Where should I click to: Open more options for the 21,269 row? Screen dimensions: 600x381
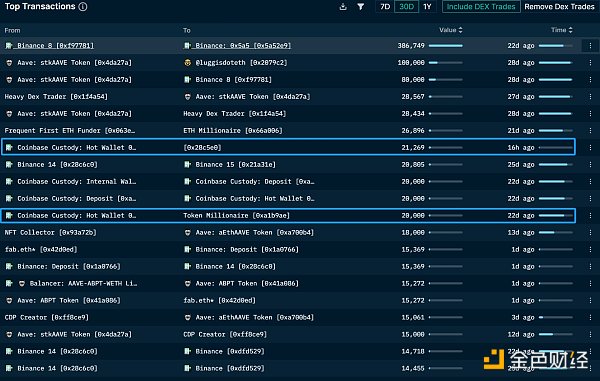pos(590,147)
